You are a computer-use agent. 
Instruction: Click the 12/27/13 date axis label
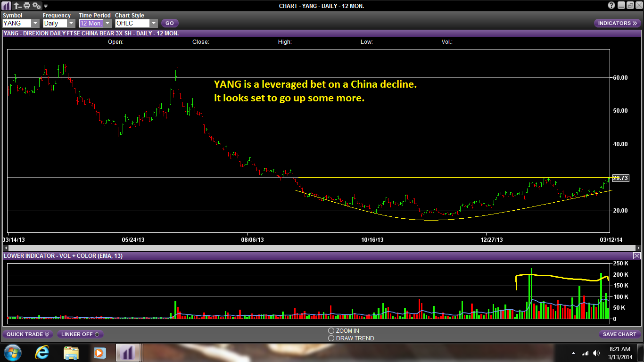492,239
